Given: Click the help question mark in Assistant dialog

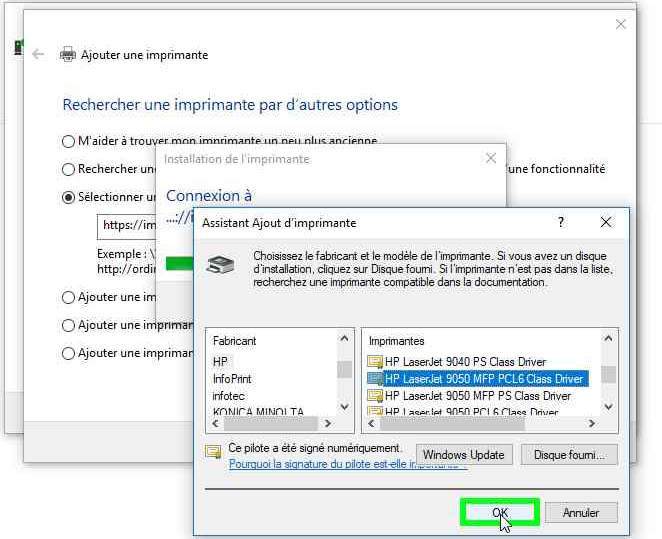Looking at the screenshot, I should click(x=561, y=223).
